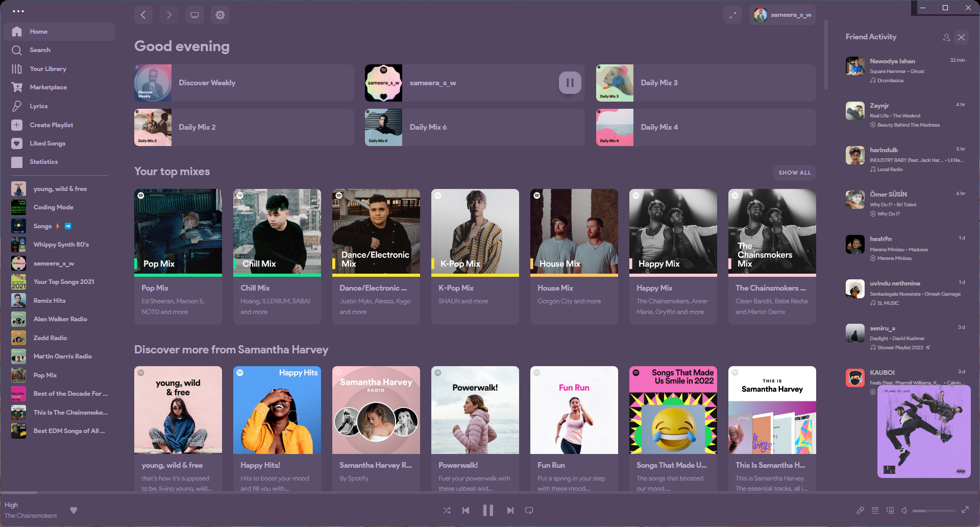Seek on the song progress bar
Viewport: 980px width, 527px height.
490,492
